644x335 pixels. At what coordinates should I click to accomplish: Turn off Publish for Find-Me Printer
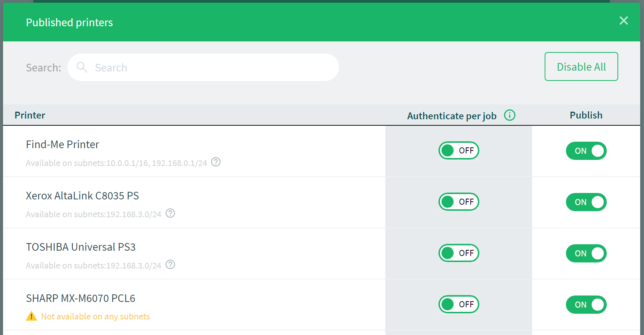pyautogui.click(x=586, y=151)
